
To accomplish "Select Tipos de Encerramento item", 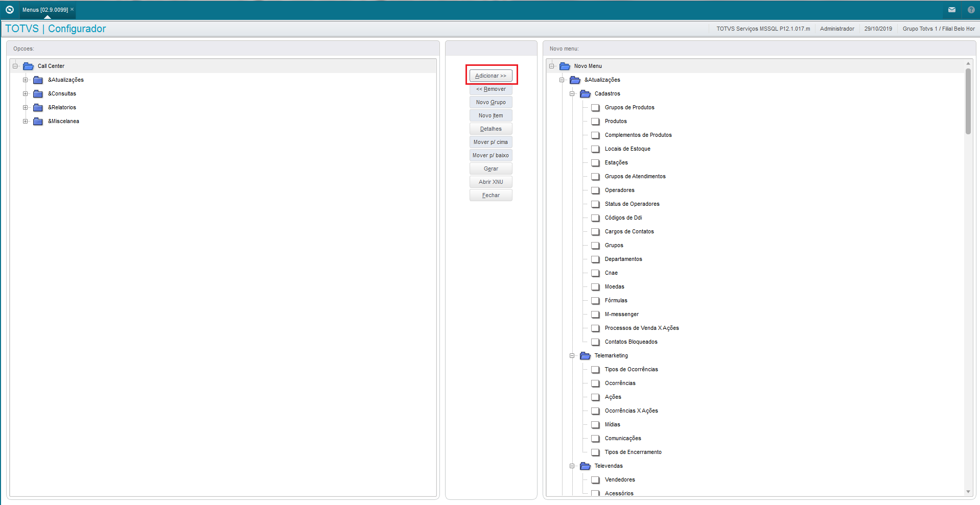I will point(633,452).
